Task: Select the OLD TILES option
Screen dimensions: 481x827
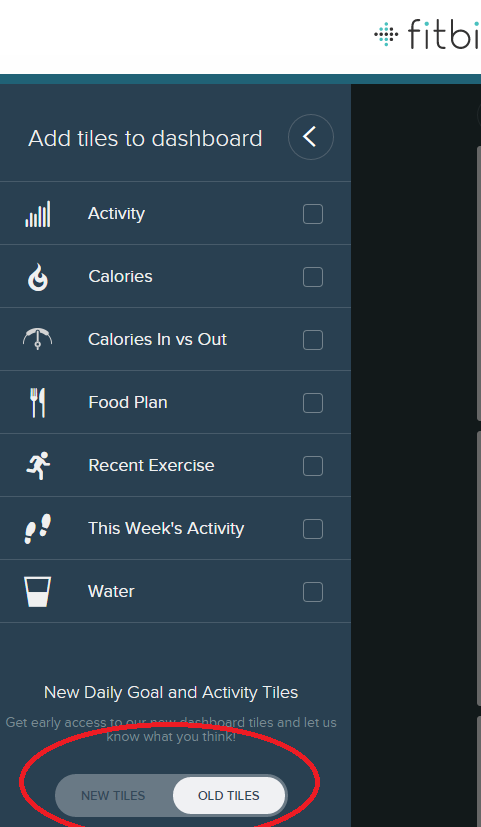Action: [x=229, y=795]
